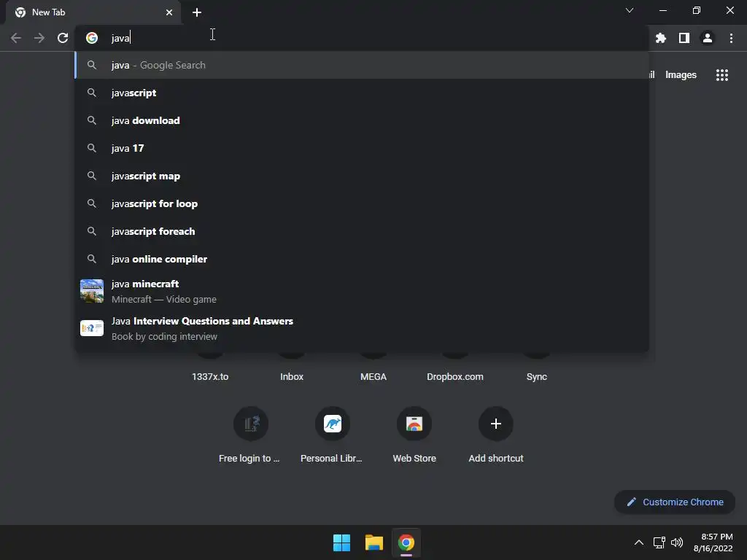Click search icon beside 'java 17'
Screen dimensions: 747x560
[92, 148]
